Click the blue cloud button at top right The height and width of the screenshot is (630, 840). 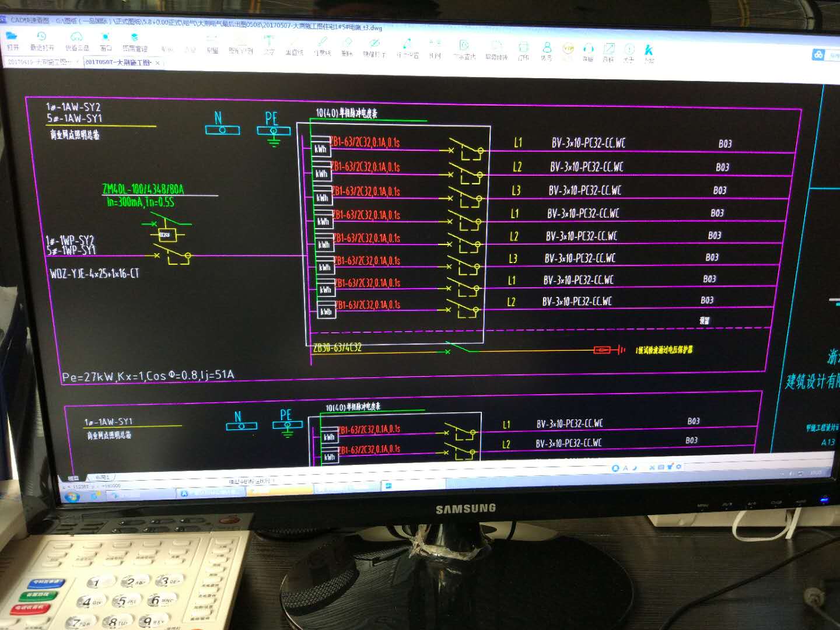[818, 54]
